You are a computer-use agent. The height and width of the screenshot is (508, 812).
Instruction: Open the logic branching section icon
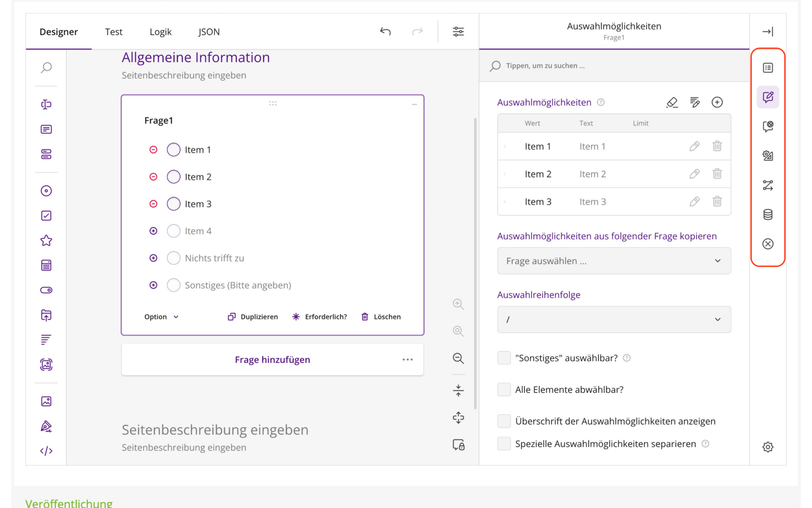768,185
